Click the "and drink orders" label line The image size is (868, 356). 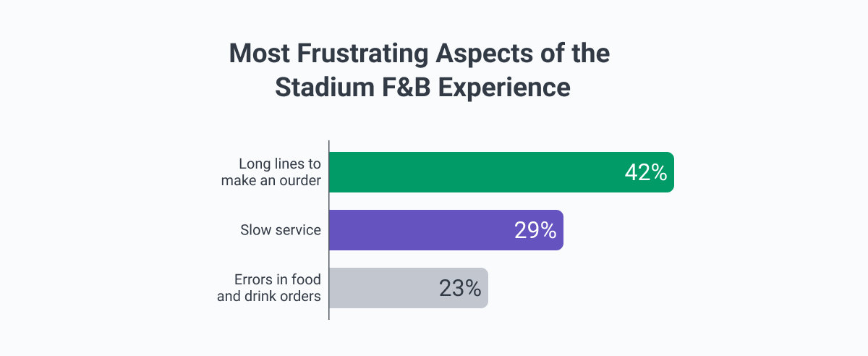tap(269, 296)
